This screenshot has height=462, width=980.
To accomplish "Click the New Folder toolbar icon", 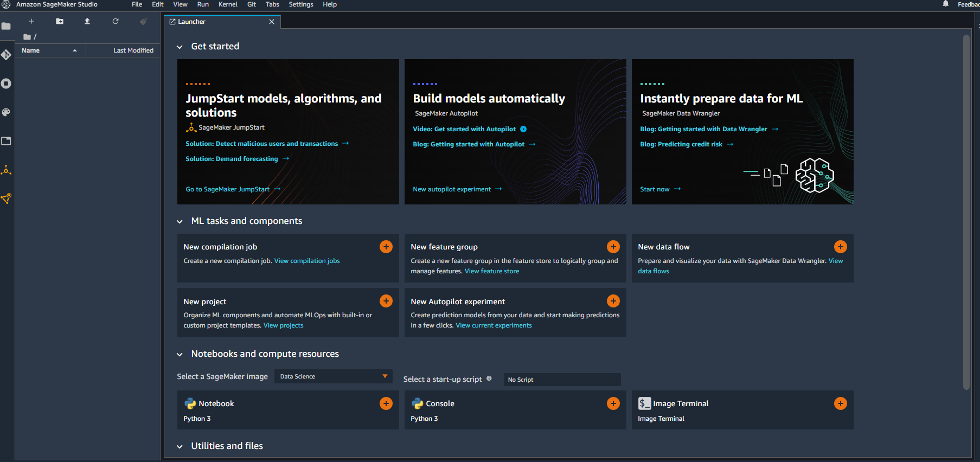I will (60, 21).
